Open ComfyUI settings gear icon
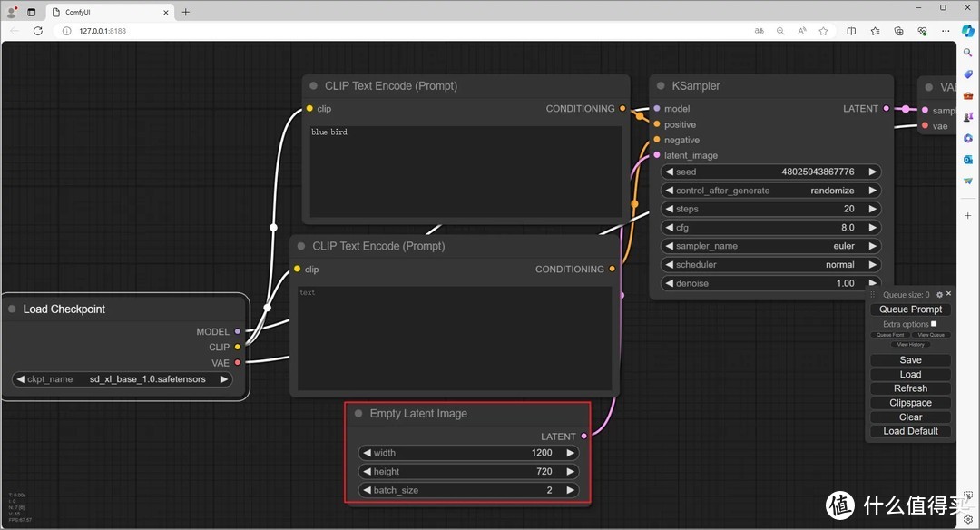Image resolution: width=980 pixels, height=530 pixels. coord(939,294)
